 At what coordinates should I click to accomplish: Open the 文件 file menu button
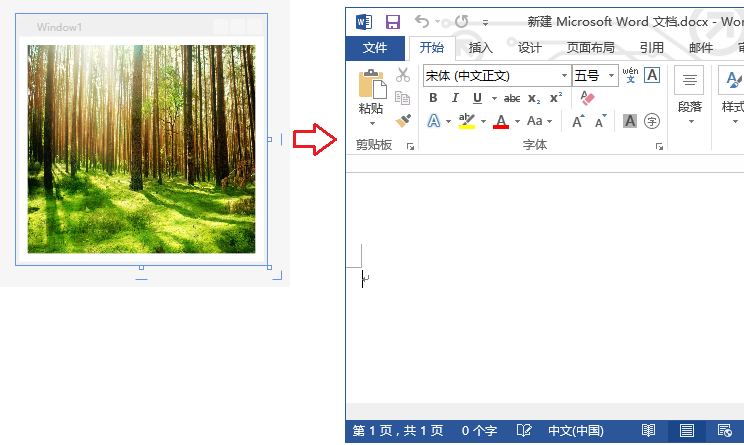375,48
